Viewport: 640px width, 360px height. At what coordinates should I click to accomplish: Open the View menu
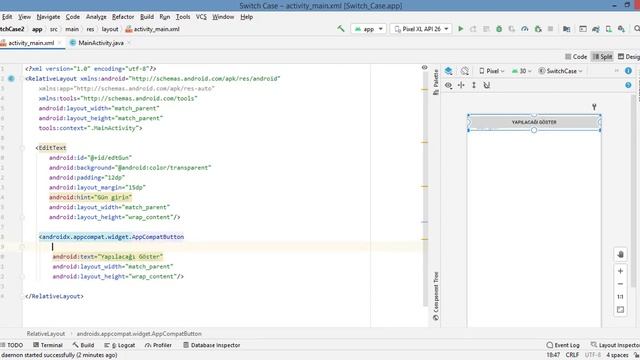pos(24,17)
